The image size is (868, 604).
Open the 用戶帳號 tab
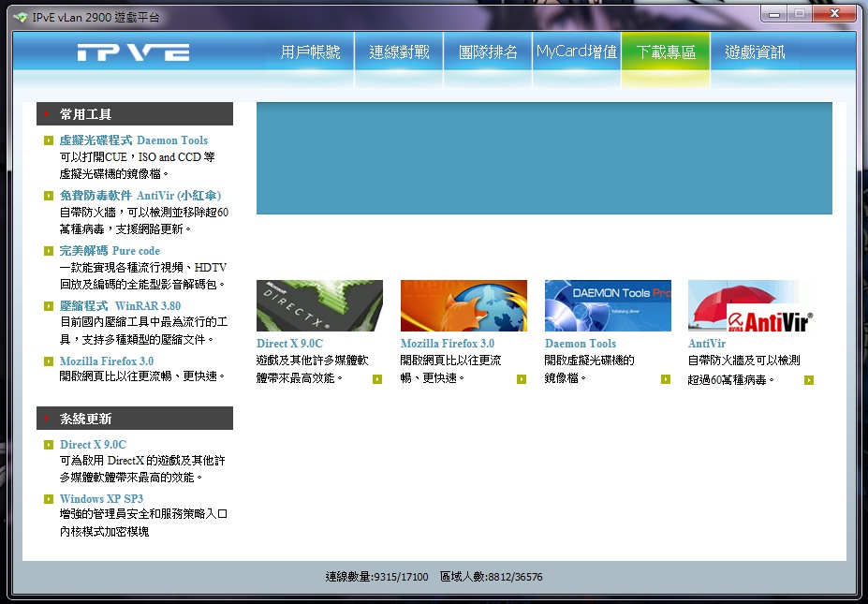[311, 52]
